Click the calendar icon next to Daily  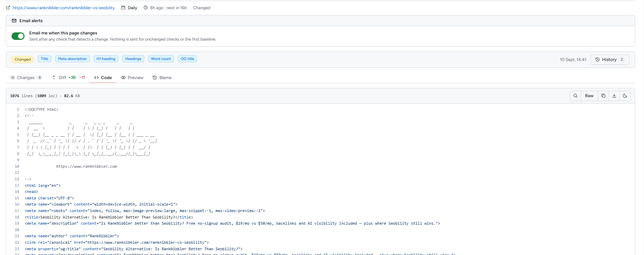[x=123, y=7]
